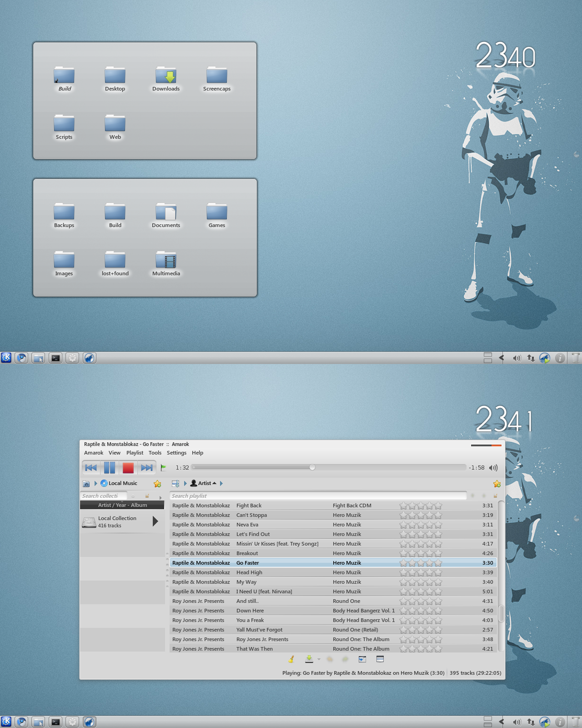Open the Tools menu
The height and width of the screenshot is (728, 582).
[x=155, y=453]
